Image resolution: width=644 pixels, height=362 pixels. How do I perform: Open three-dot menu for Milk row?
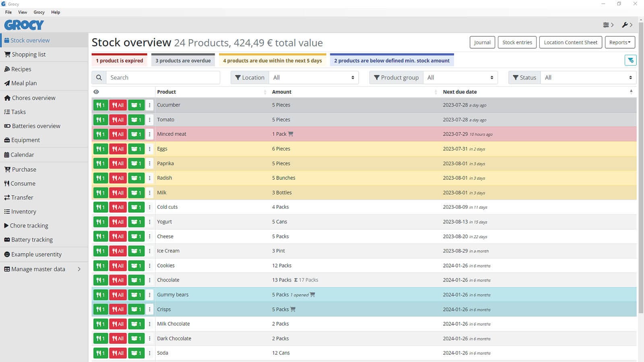tap(150, 193)
